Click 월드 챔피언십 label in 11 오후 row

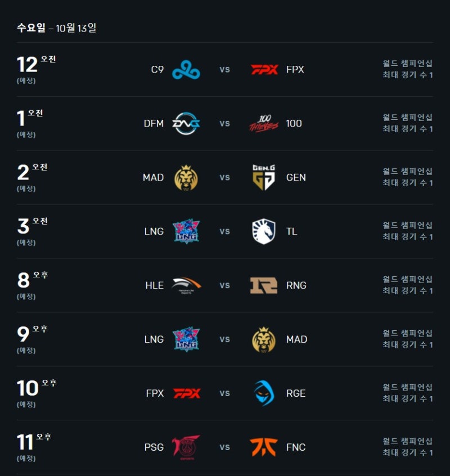coord(407,441)
